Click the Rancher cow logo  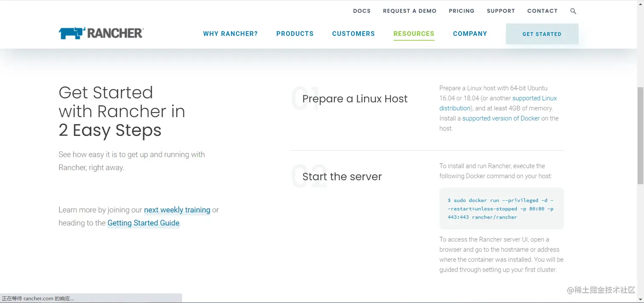click(x=101, y=33)
